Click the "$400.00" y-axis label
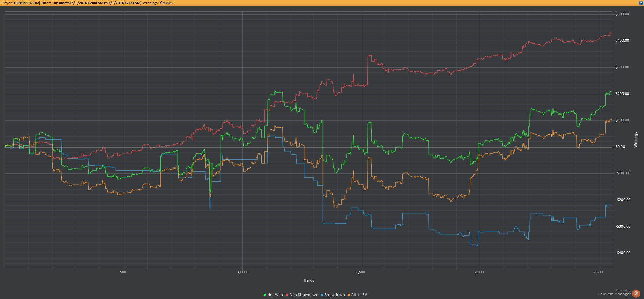 point(622,40)
